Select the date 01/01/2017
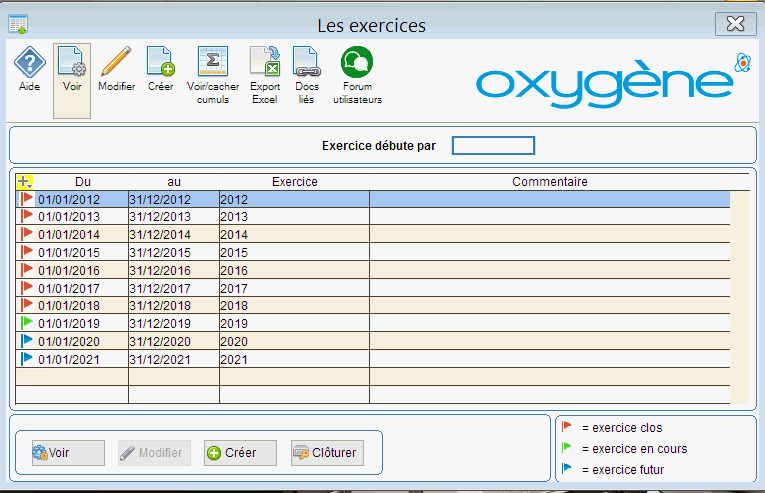The width and height of the screenshot is (765, 493). [69, 288]
